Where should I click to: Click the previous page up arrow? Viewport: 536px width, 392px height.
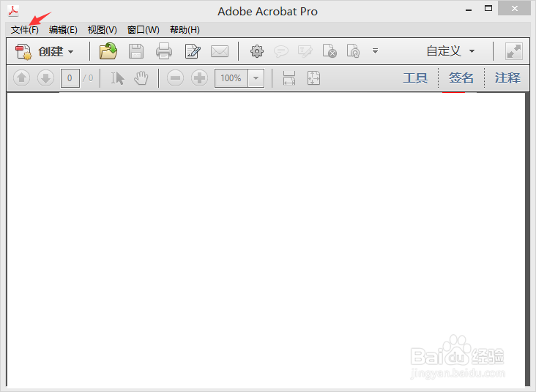(x=21, y=78)
